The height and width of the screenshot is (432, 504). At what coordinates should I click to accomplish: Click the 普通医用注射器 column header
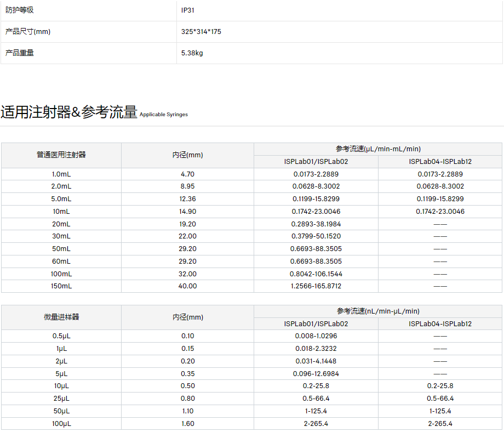tap(61, 155)
